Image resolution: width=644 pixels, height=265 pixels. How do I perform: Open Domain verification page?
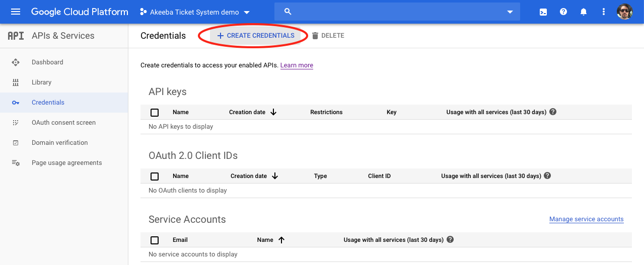[59, 143]
